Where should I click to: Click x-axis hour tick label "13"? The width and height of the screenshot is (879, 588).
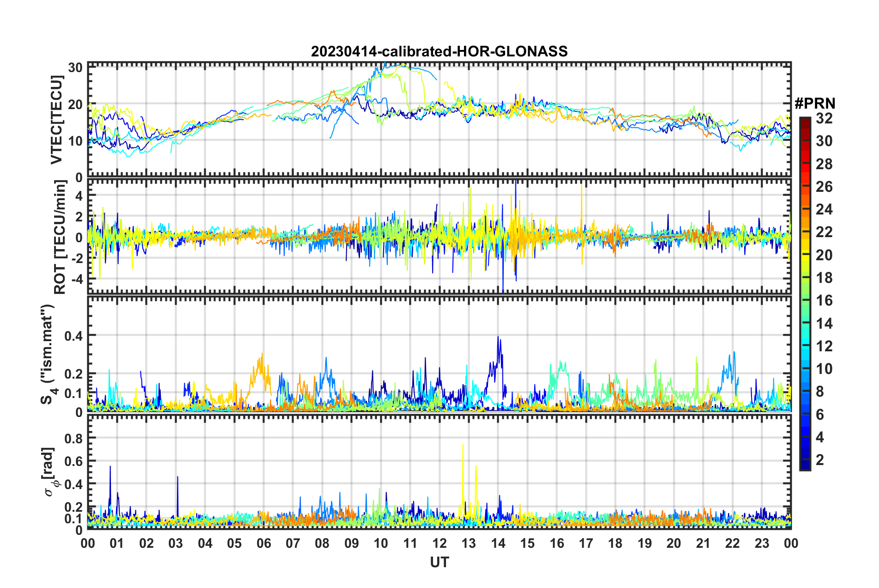coord(469,543)
